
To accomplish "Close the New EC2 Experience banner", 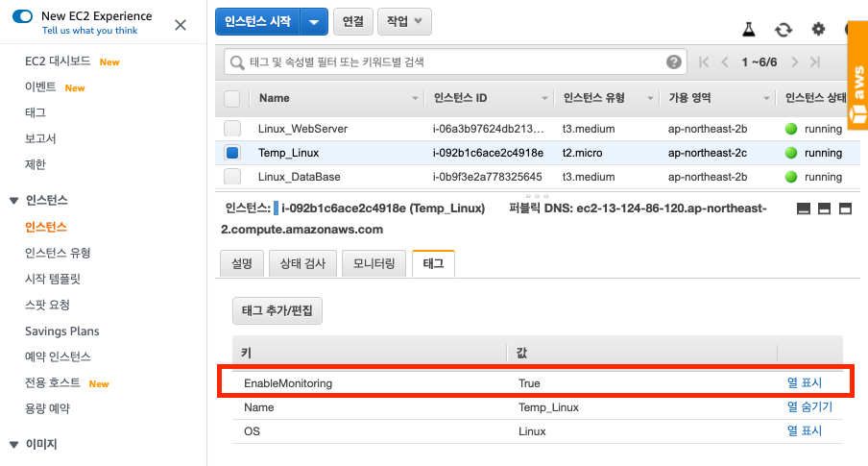I will (x=181, y=25).
